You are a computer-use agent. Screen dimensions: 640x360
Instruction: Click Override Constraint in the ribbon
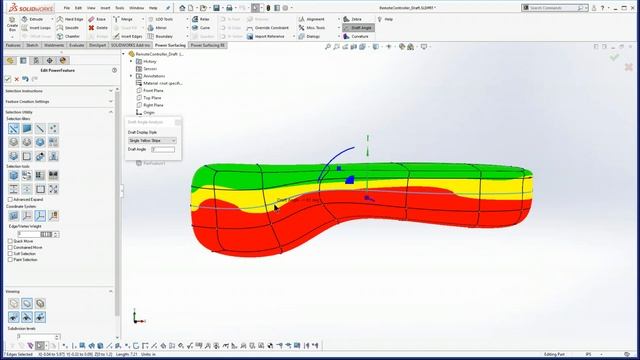[268, 28]
